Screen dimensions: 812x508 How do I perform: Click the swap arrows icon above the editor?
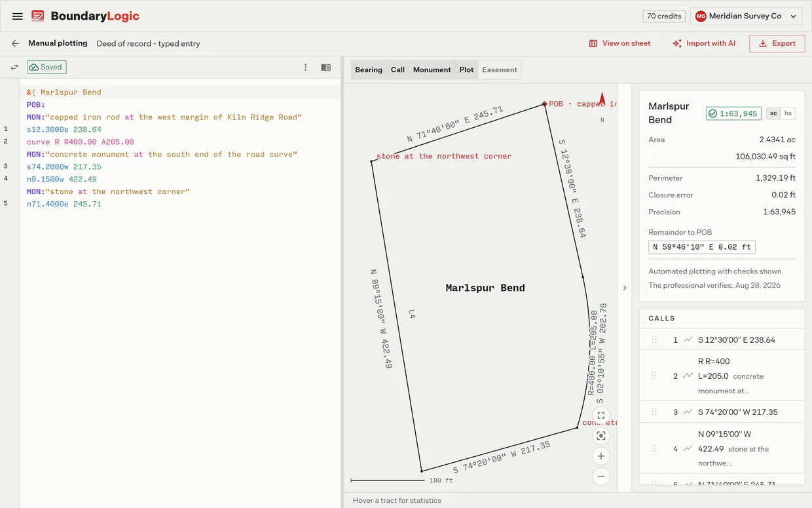pos(14,67)
